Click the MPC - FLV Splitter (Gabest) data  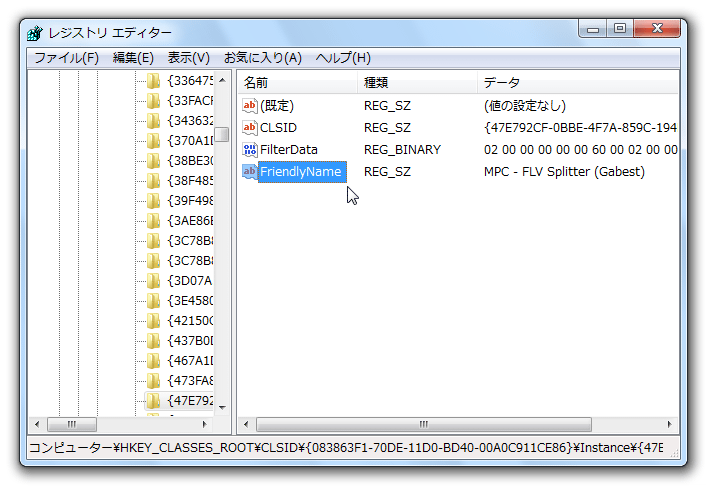(x=564, y=172)
